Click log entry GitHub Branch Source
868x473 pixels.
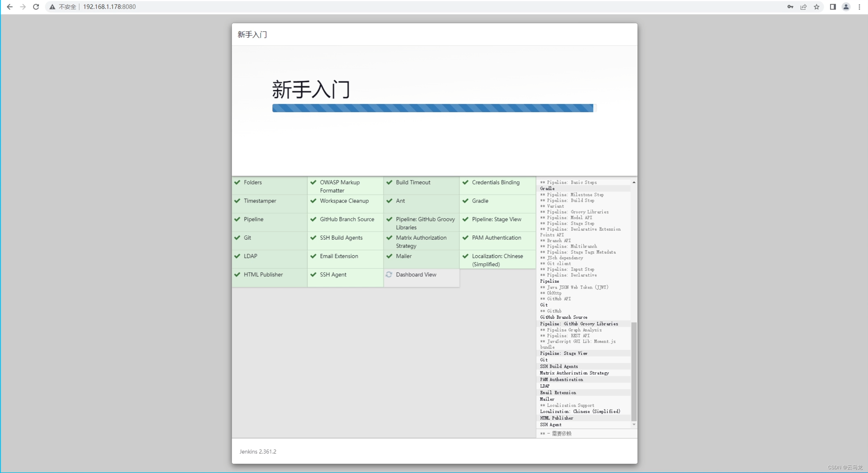564,317
